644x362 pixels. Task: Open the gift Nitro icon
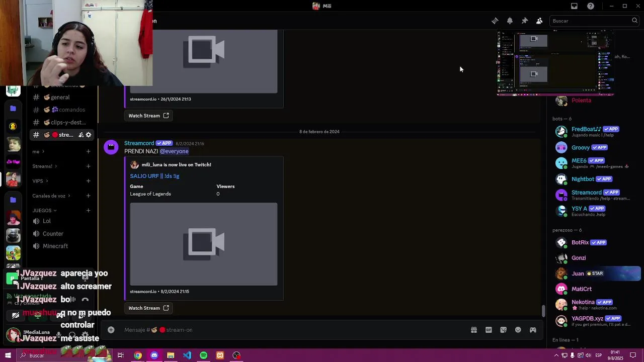(473, 330)
